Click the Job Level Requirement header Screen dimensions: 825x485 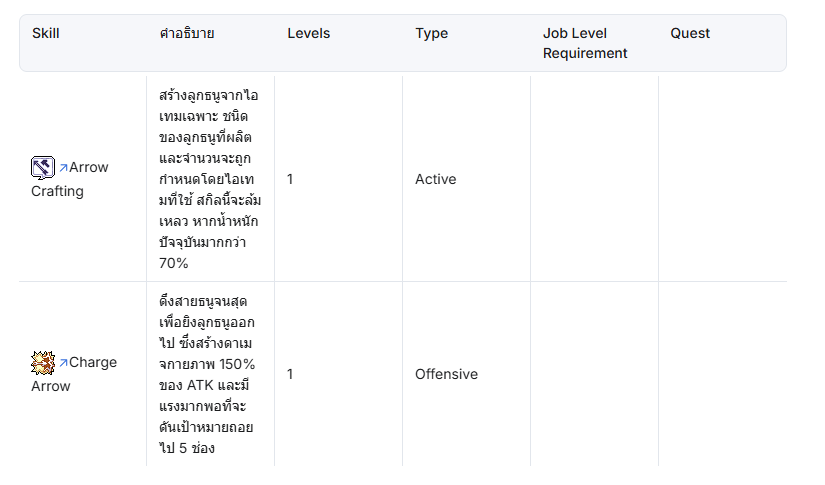pos(585,43)
